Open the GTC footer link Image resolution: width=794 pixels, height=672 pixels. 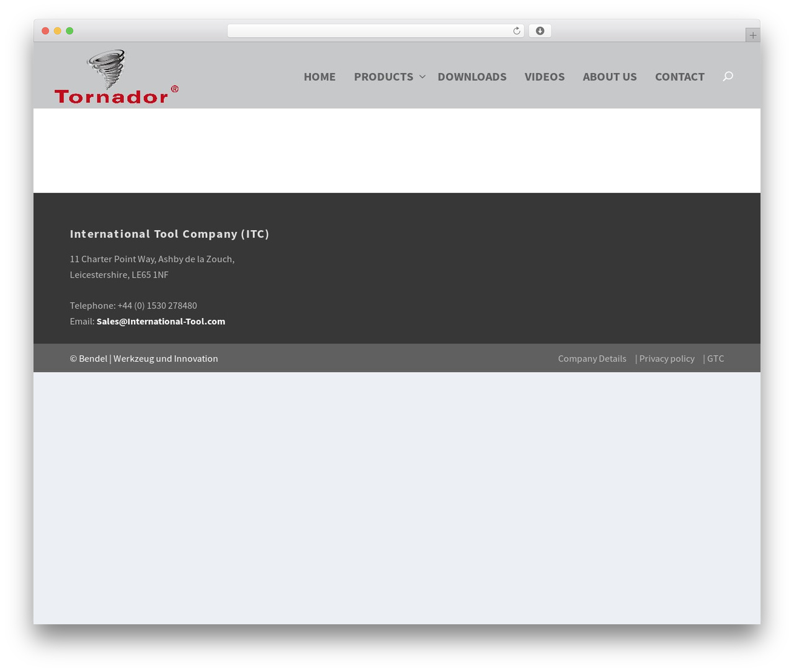(x=715, y=358)
